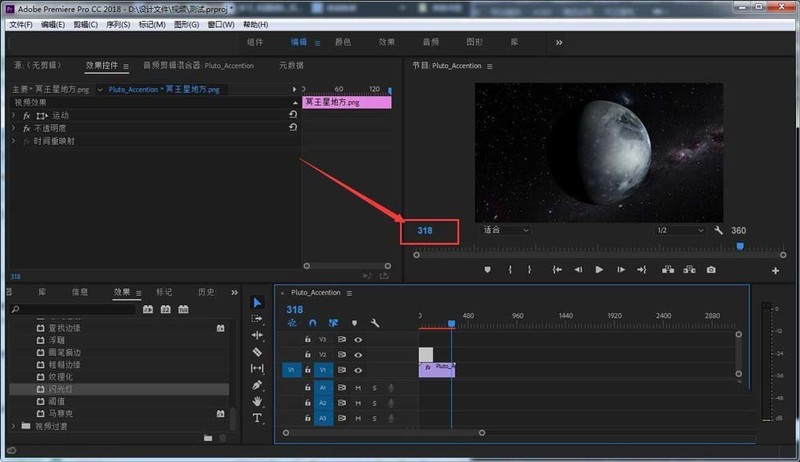
Task: Select the Track Select Forward tool
Action: 257,319
